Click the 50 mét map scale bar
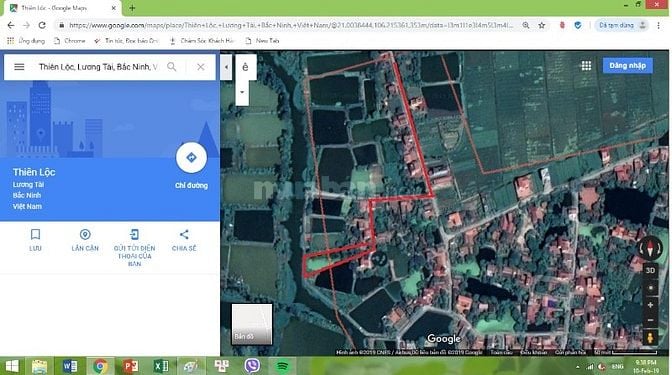This screenshot has height=375, width=672. 625,352
